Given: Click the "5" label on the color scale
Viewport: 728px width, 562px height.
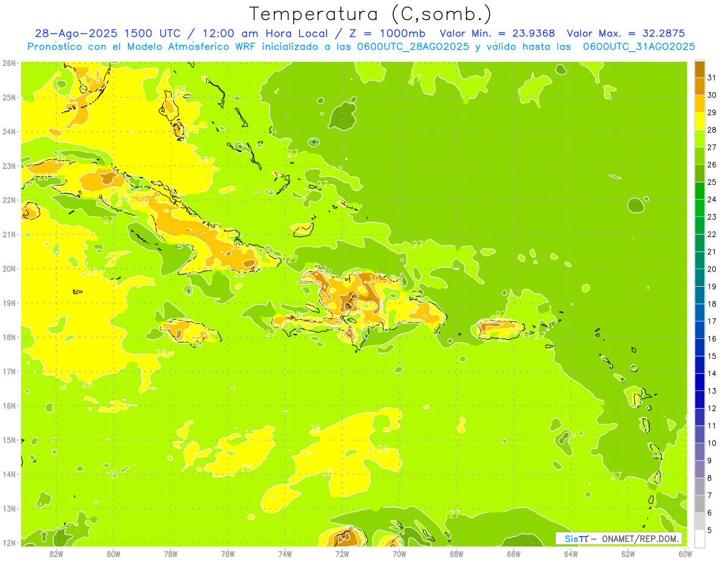Looking at the screenshot, I should pos(710,530).
